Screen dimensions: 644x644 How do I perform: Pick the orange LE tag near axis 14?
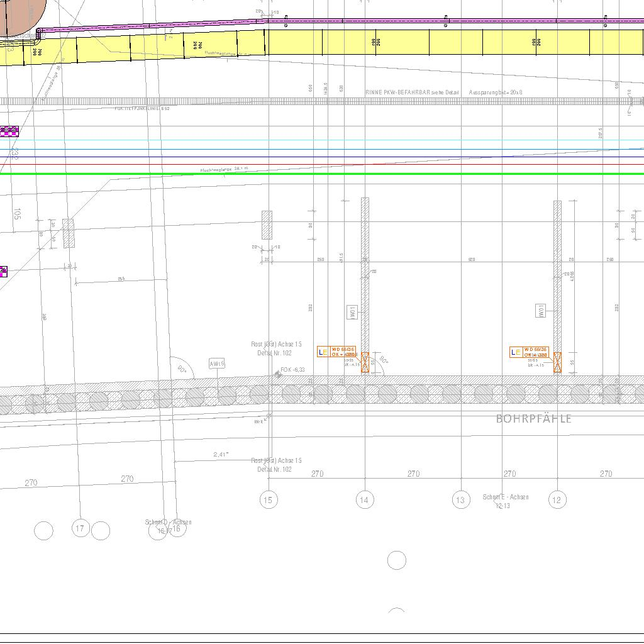coord(323,352)
